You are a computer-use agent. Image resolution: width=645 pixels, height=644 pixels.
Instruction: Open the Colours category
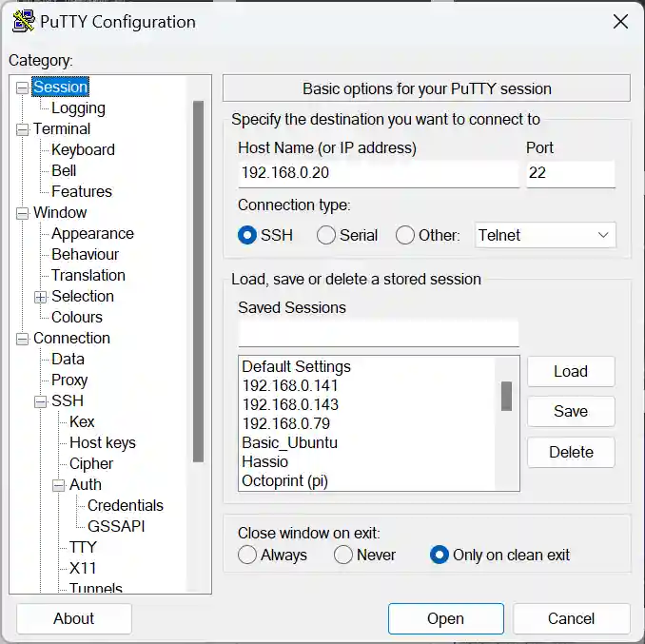77,318
